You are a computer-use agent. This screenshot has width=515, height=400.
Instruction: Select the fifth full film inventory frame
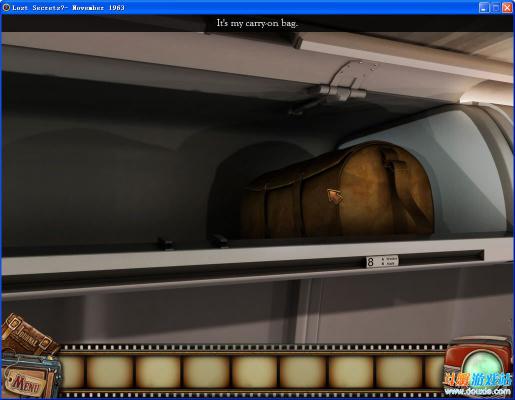303,372
